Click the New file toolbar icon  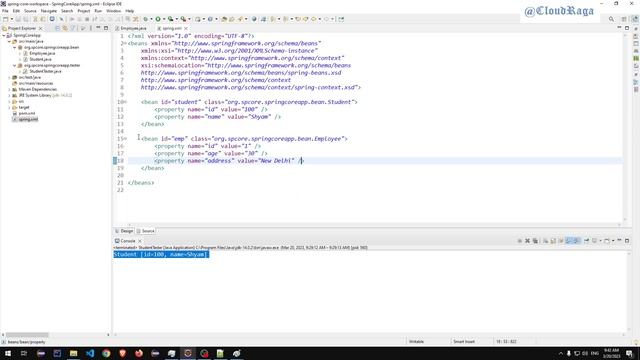[x=5, y=19]
